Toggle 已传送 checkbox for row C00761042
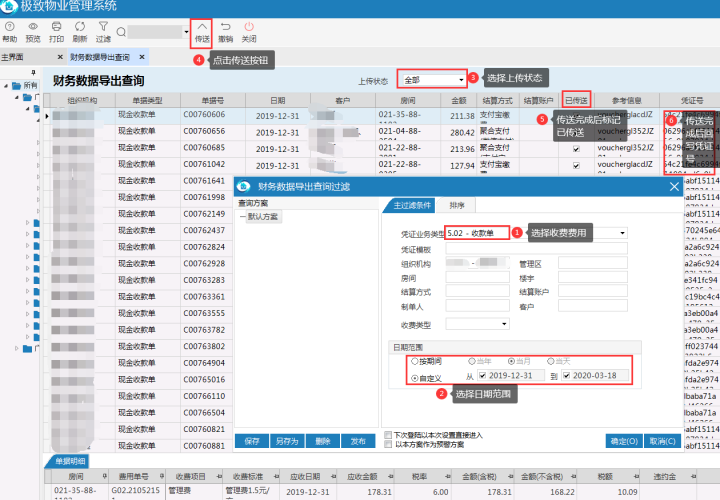 pyautogui.click(x=576, y=165)
